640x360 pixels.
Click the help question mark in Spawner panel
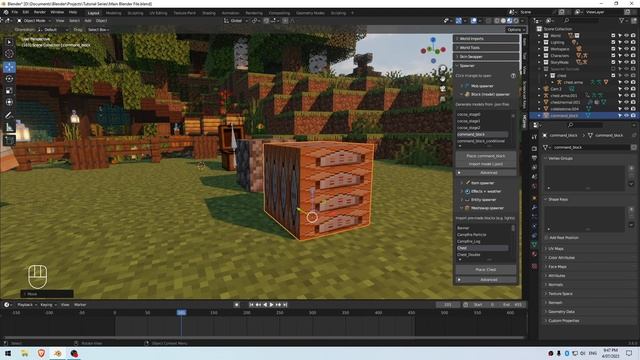point(513,76)
